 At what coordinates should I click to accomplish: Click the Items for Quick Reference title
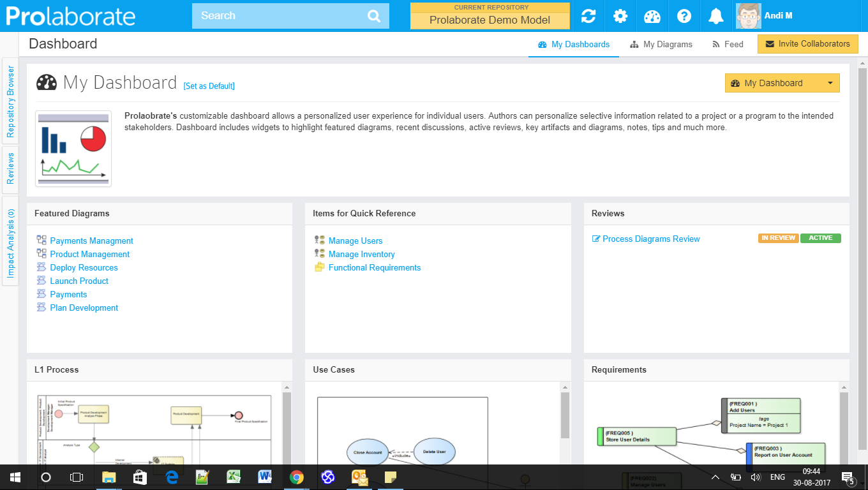[x=364, y=214]
